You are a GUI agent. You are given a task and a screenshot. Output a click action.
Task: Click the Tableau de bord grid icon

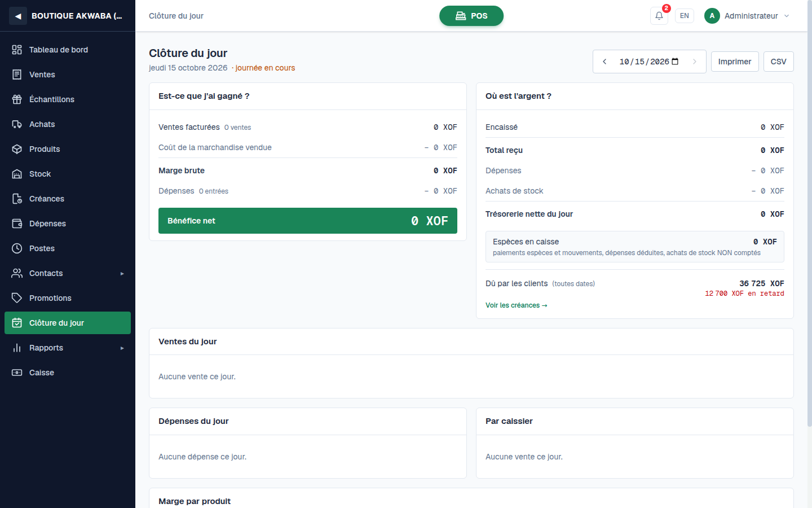tap(17, 50)
